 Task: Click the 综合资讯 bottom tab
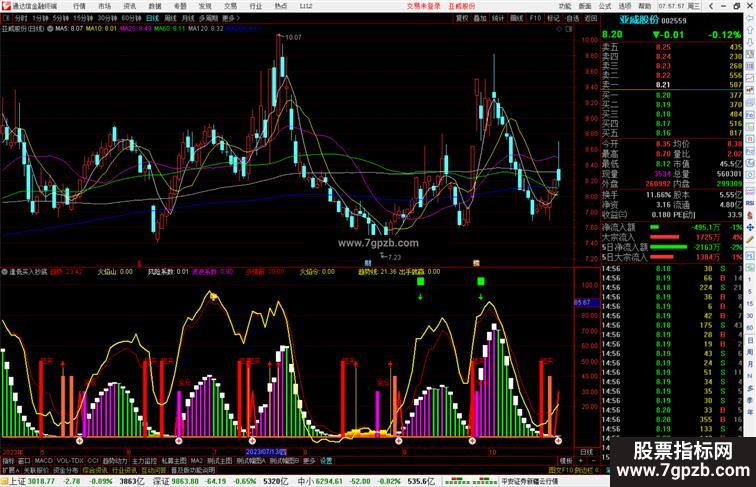pos(95,470)
